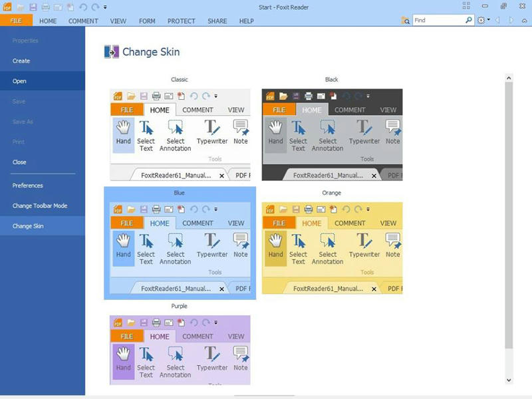Choose the Blue skin preview

coord(180,248)
